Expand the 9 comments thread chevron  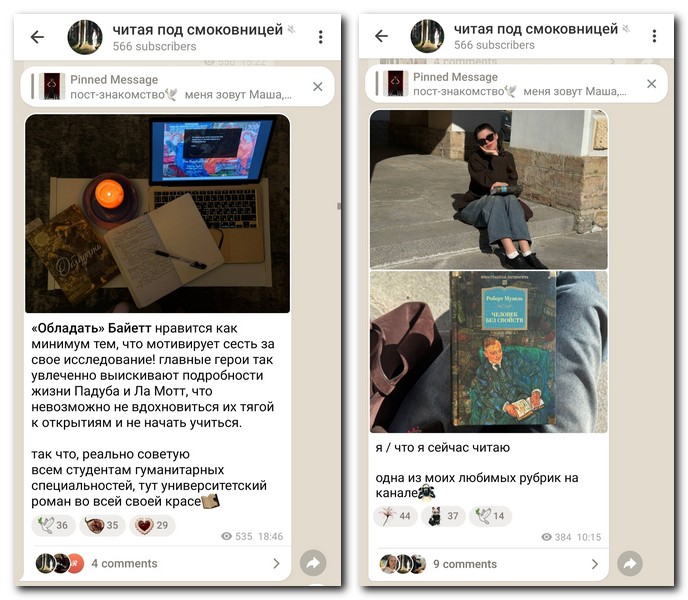[595, 564]
